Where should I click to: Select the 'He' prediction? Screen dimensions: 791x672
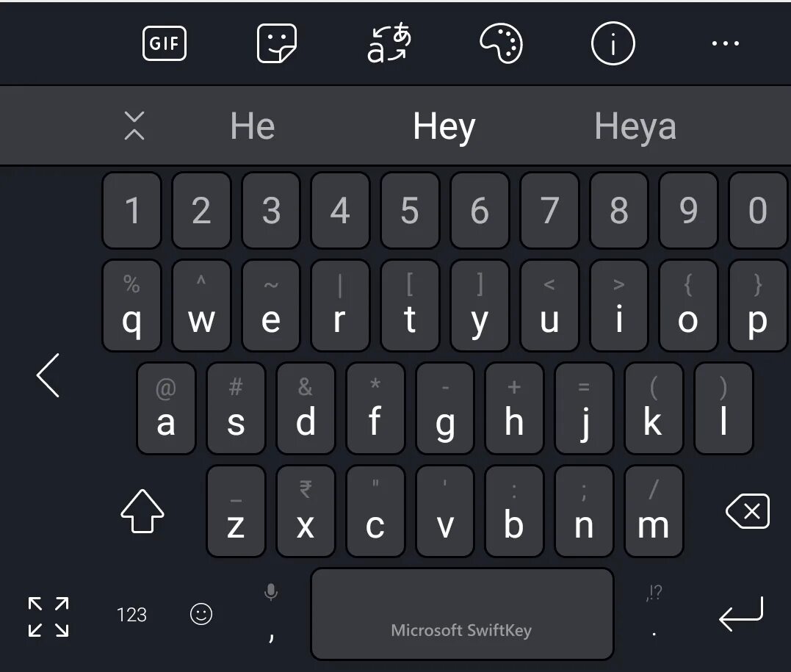click(252, 126)
